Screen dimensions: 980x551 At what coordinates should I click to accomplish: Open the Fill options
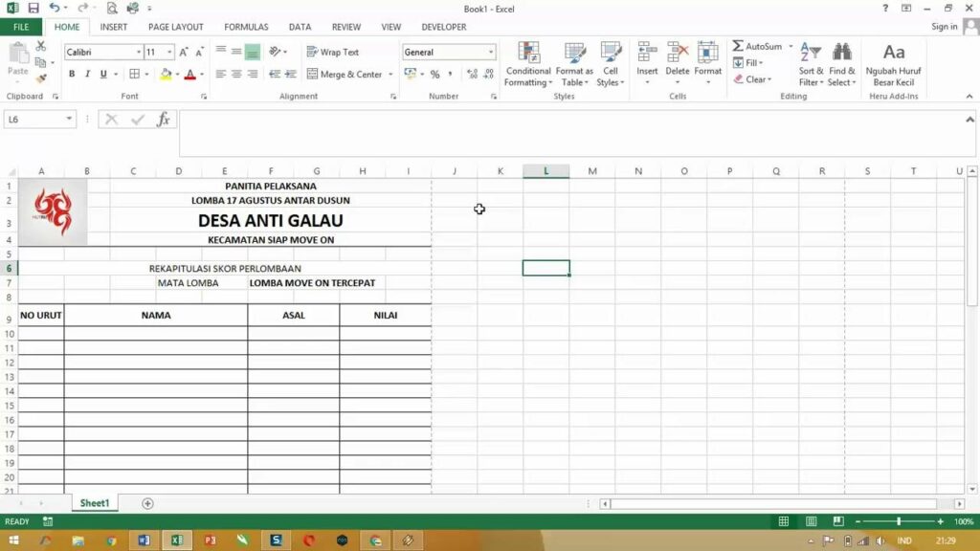tap(747, 62)
